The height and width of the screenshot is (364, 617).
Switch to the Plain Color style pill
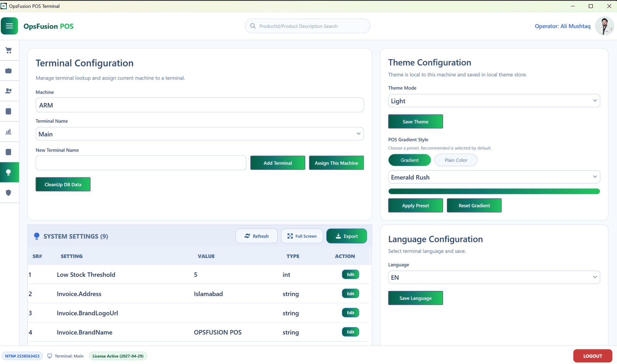[456, 160]
